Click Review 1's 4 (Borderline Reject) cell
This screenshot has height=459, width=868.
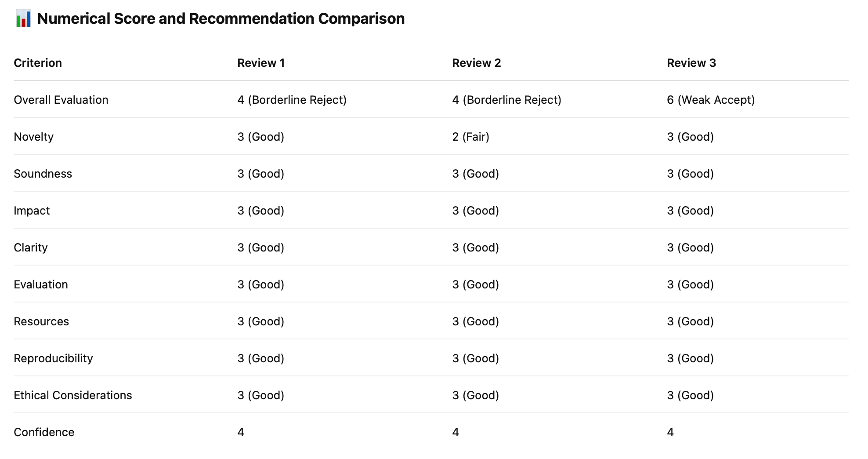click(x=292, y=100)
